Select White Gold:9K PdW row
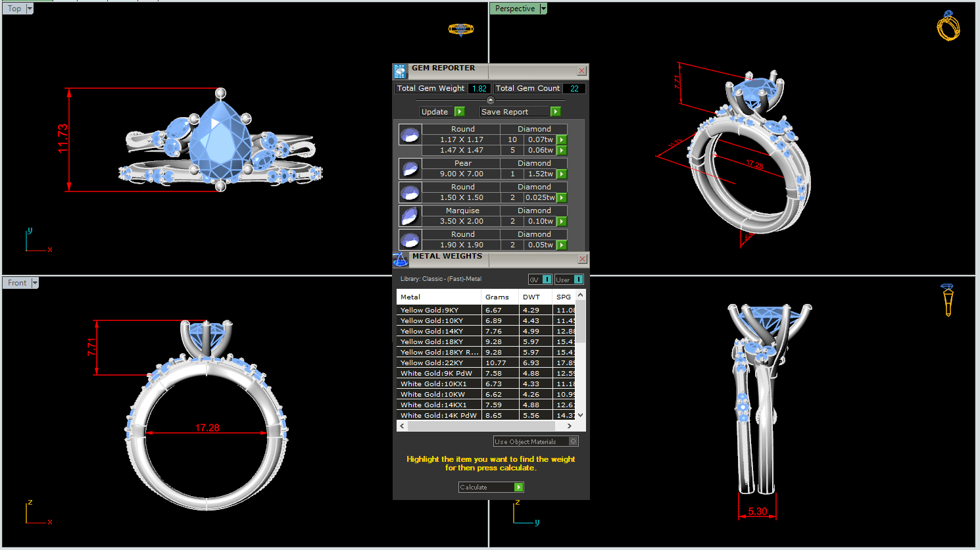Image resolution: width=980 pixels, height=550 pixels. point(486,373)
